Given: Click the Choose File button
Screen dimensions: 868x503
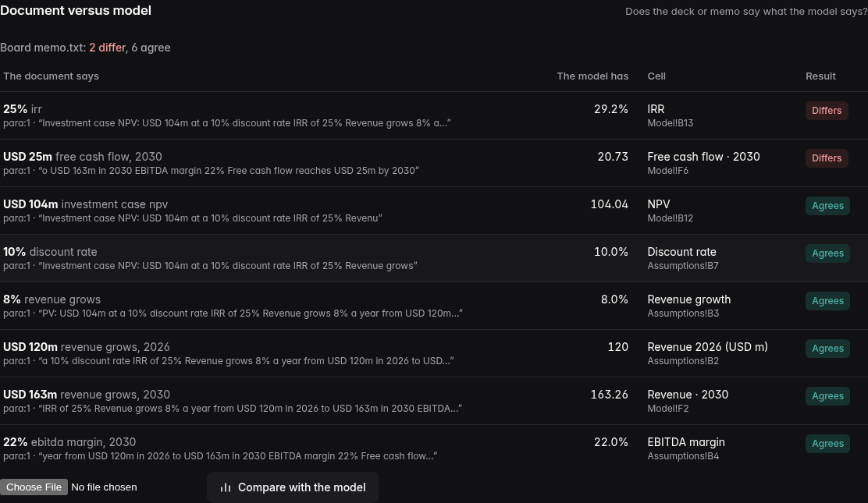Looking at the screenshot, I should 34,487.
